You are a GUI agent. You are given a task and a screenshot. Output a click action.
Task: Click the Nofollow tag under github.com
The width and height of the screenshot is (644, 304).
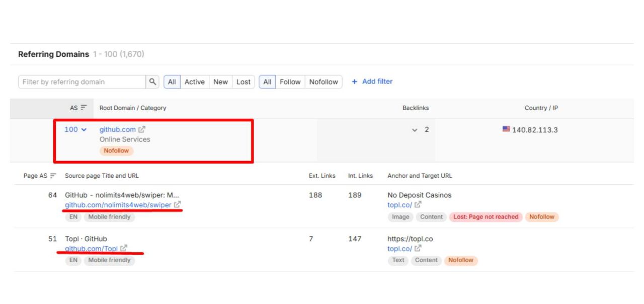pos(116,150)
